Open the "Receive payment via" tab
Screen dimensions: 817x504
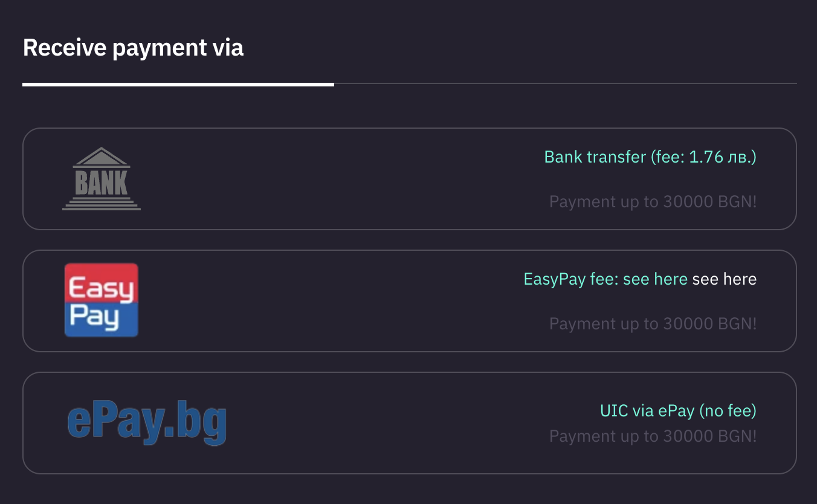[133, 48]
